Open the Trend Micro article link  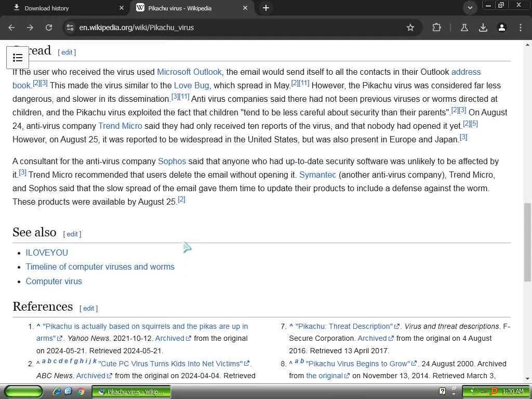[120, 126]
